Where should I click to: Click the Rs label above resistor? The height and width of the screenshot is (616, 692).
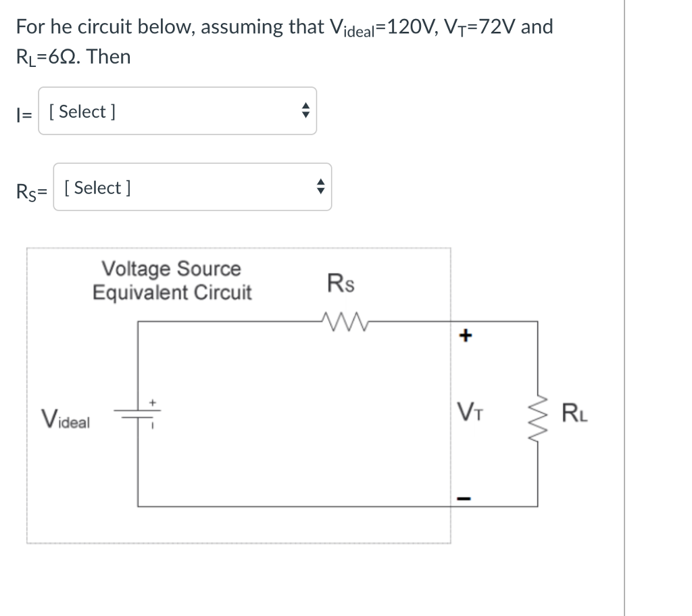(x=341, y=283)
